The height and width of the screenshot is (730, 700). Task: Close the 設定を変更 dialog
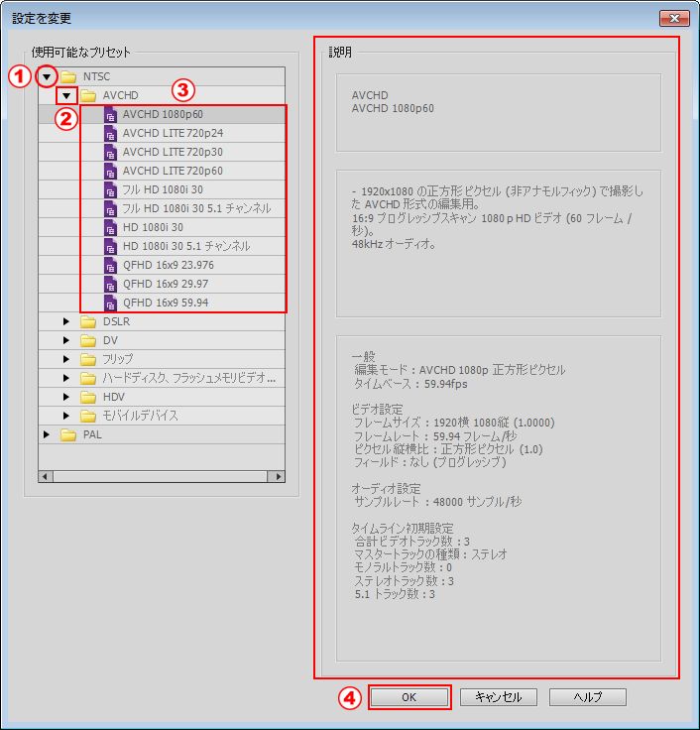click(x=674, y=18)
